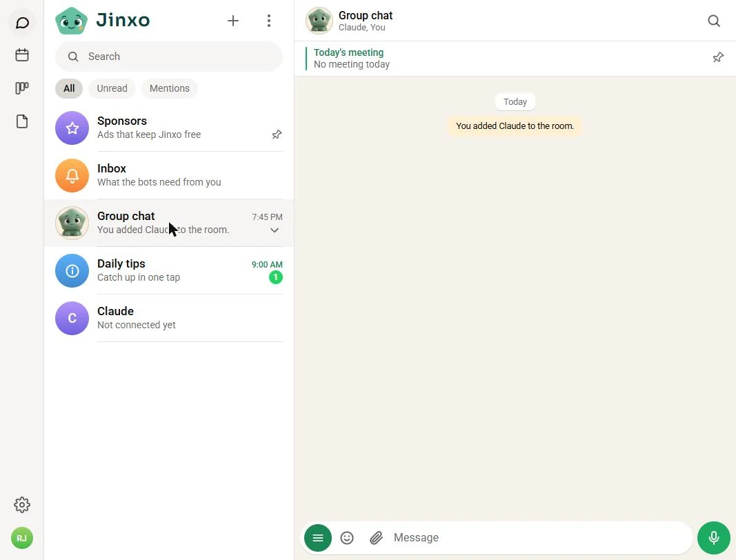The height and width of the screenshot is (560, 736).
Task: Open the emoji picker
Action: [x=347, y=538]
